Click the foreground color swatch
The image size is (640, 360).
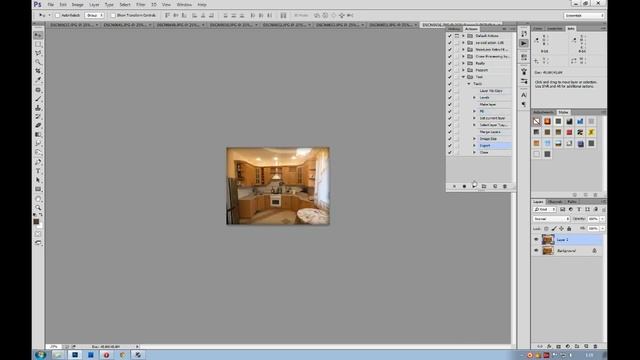click(x=36, y=222)
